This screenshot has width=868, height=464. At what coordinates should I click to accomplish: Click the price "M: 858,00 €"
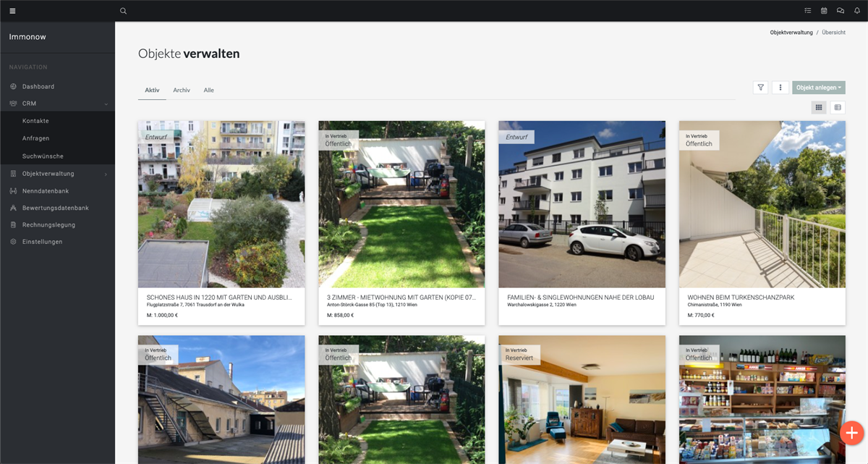[340, 316]
